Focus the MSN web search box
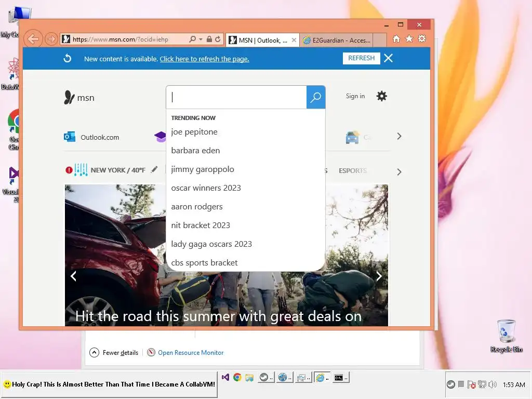This screenshot has width=532, height=399. click(x=236, y=97)
